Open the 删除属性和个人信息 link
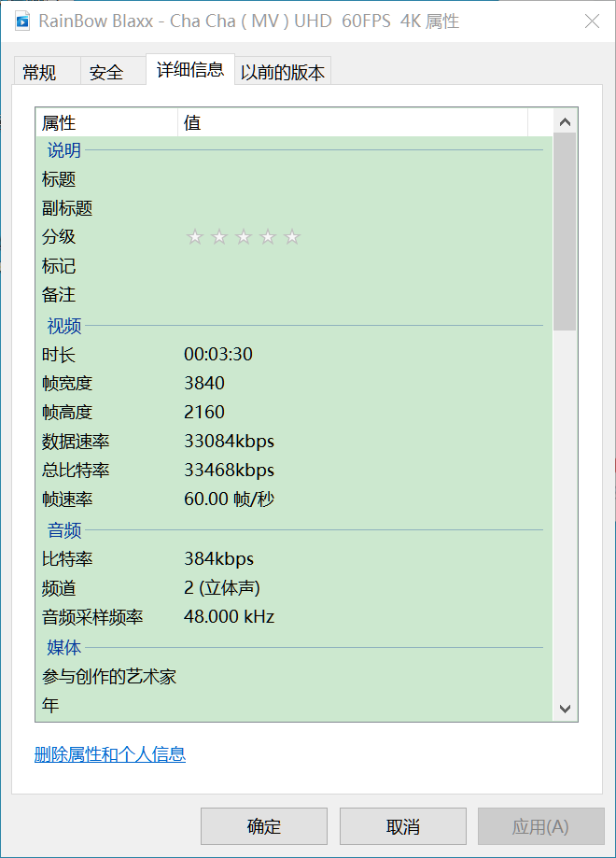 (110, 754)
